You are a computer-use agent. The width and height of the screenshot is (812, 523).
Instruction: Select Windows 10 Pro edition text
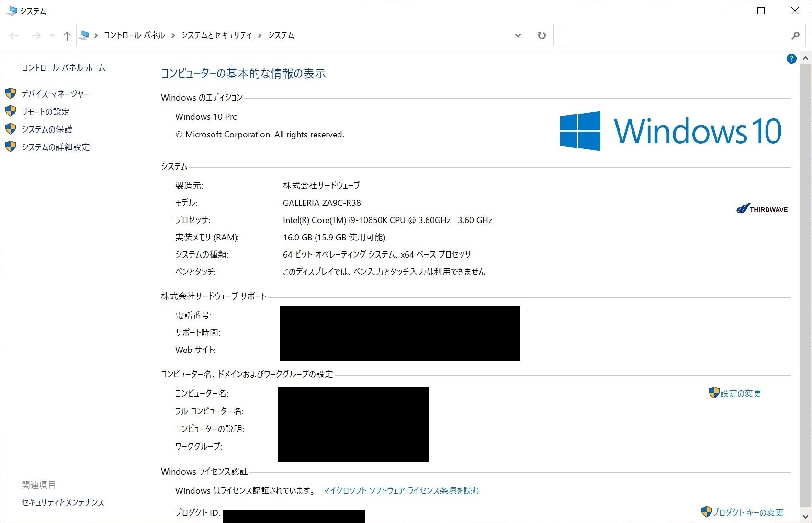(x=206, y=117)
